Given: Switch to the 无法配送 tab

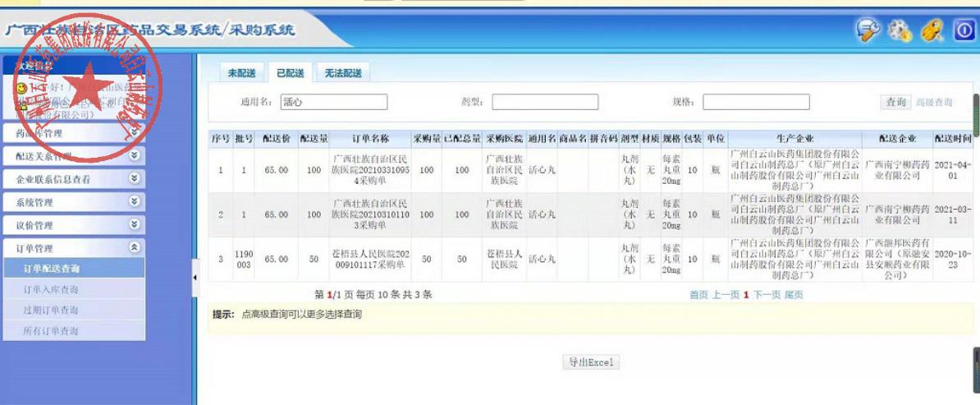Looking at the screenshot, I should click(343, 73).
